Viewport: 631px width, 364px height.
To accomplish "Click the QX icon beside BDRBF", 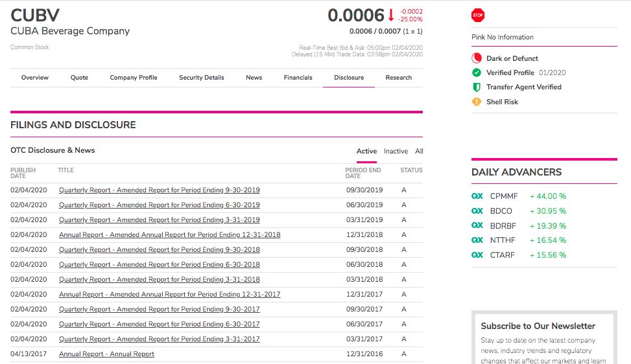I will pos(477,225).
